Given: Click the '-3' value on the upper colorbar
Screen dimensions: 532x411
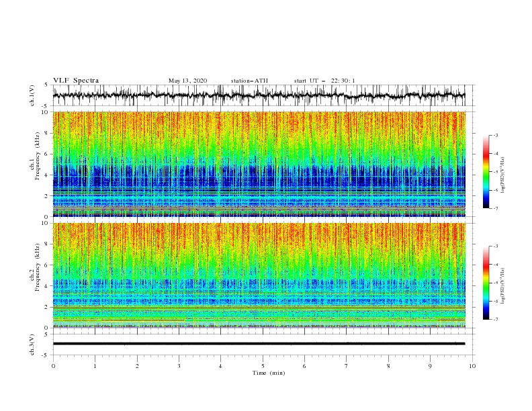Looking at the screenshot, I should (x=496, y=135).
